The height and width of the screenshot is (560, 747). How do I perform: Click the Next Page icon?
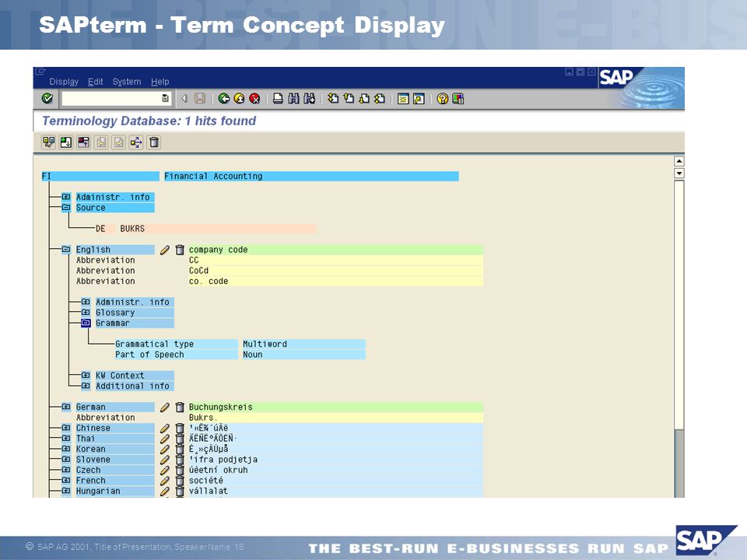tap(364, 99)
